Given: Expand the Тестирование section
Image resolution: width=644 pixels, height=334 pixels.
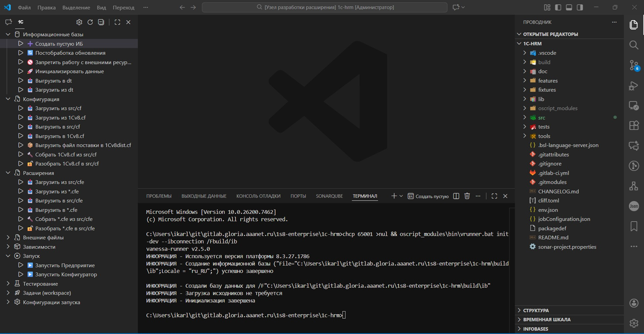Looking at the screenshot, I should [8, 284].
